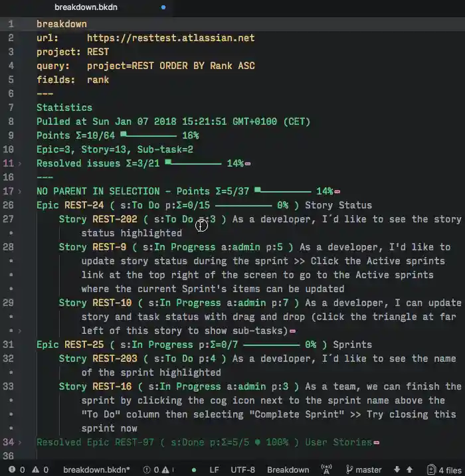Click the linter warning count icon
This screenshot has width=465, height=476.
pos(36,469)
